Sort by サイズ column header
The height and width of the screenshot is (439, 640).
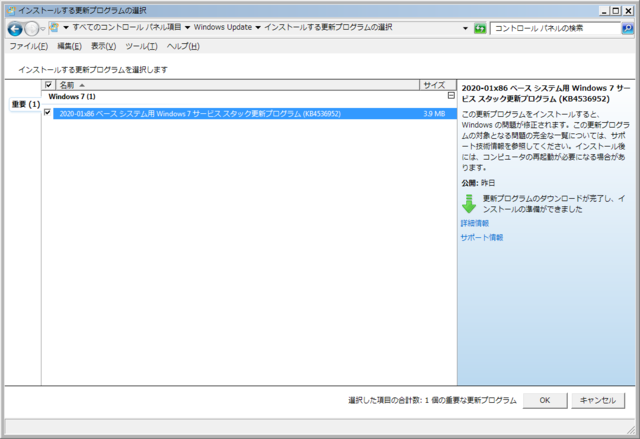pyautogui.click(x=438, y=85)
